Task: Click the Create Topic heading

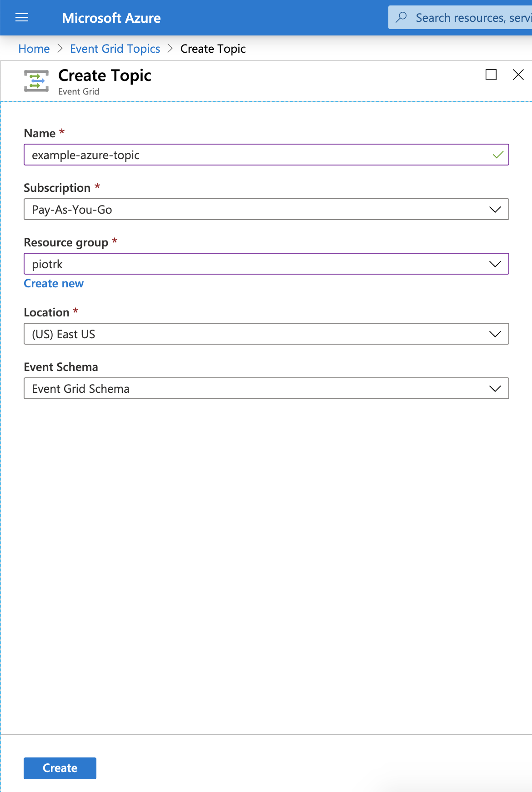Action: 105,75
